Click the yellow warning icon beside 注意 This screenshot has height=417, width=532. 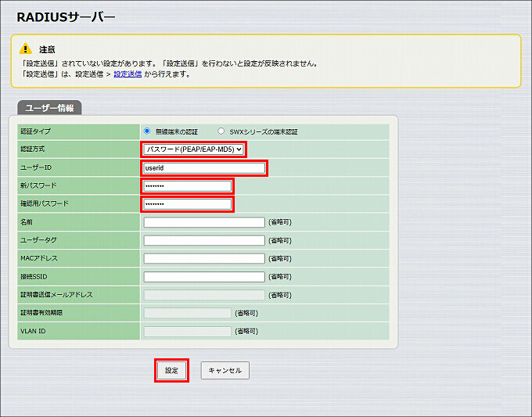pos(26,49)
